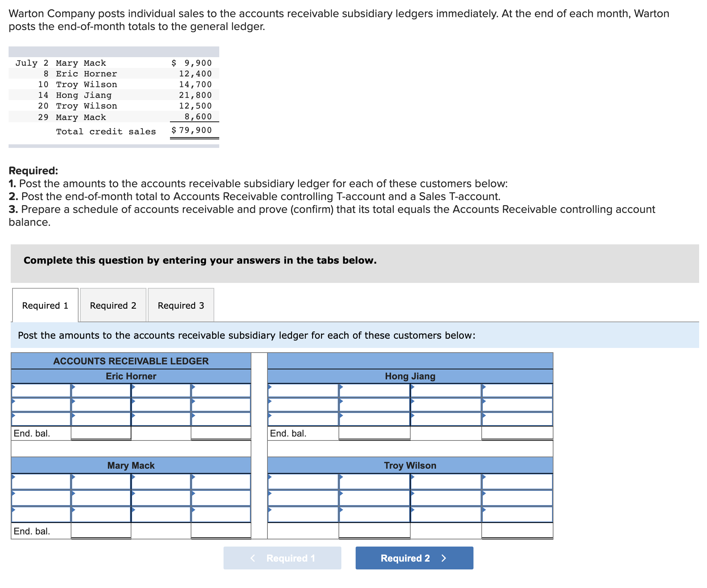Screen dimensions: 707x588
Task: Click Hong Jiang End. bal. last field
Action: click(x=517, y=433)
